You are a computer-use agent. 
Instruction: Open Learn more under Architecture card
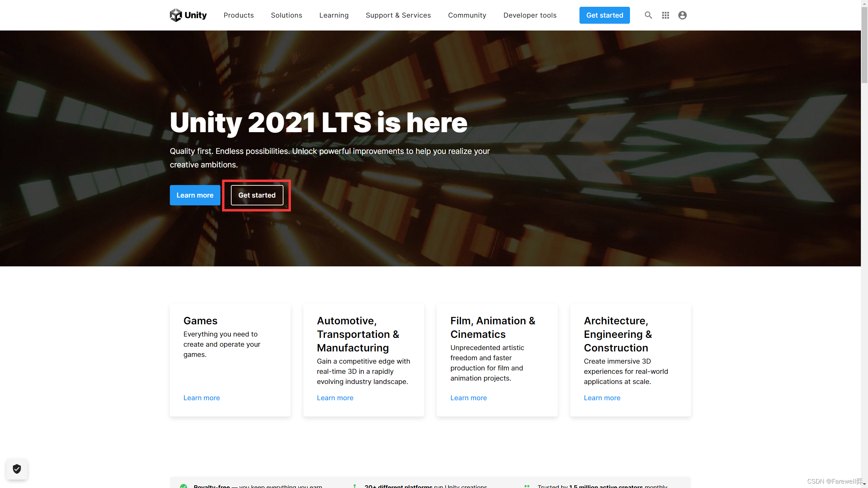coord(602,398)
